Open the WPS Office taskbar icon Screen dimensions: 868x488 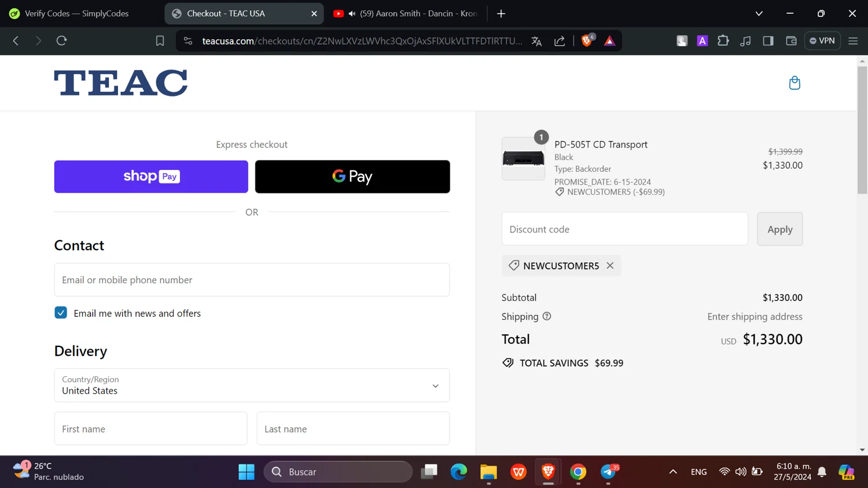(518, 472)
